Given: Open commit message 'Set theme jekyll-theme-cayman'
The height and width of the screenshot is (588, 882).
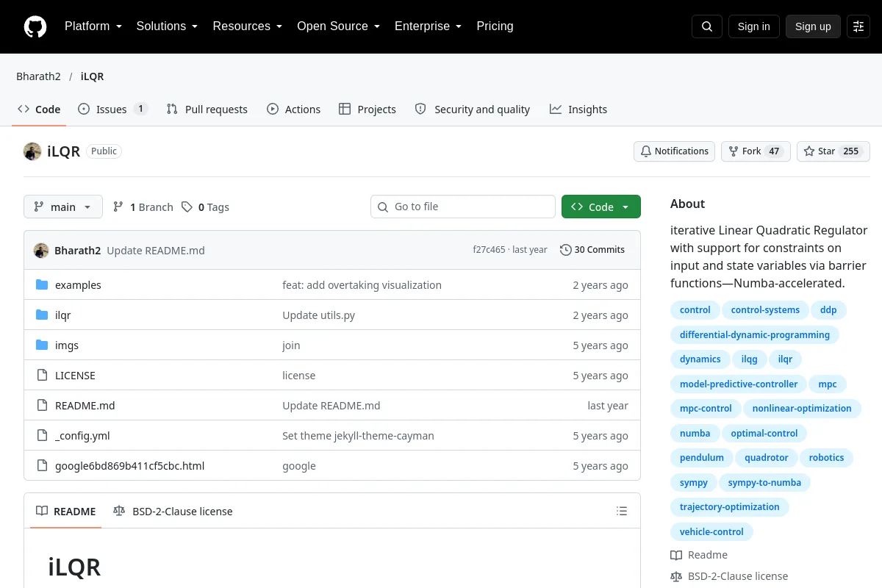Looking at the screenshot, I should (x=358, y=436).
